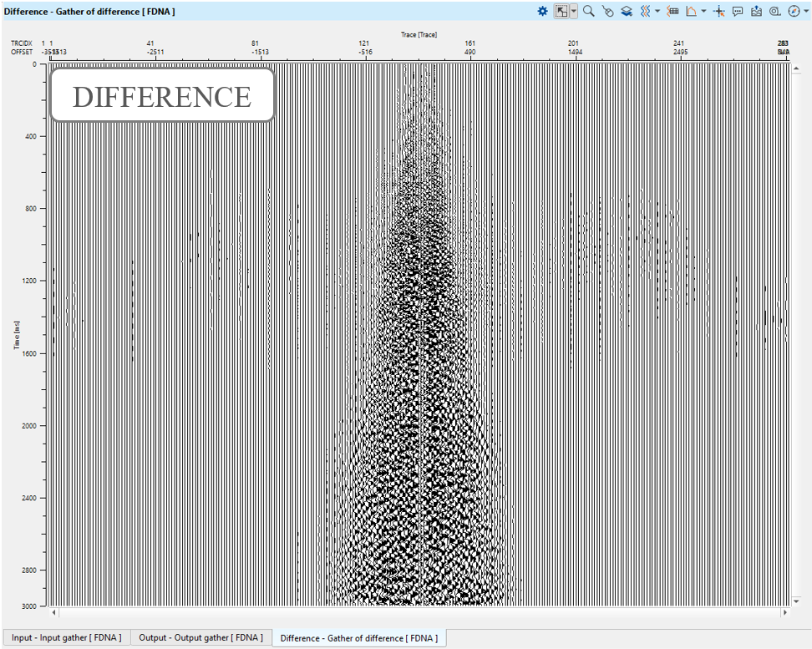This screenshot has height=649, width=812.
Task: Click the horizontal scrollbar right arrow
Action: (784, 612)
